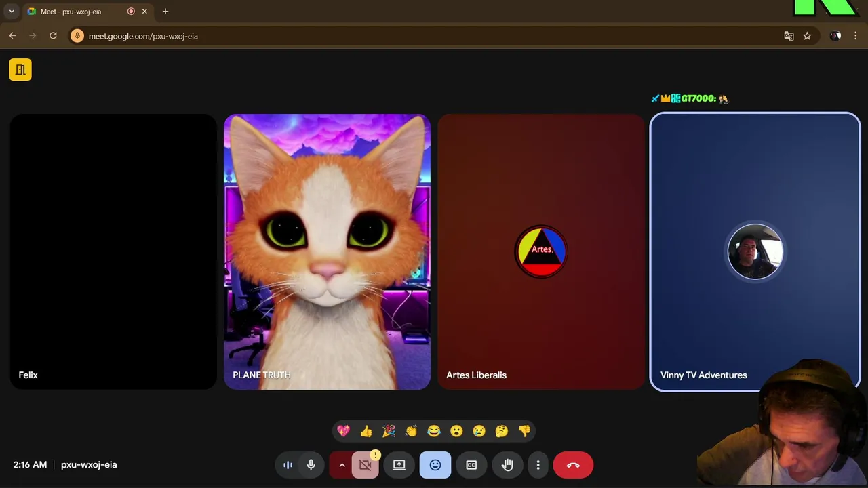Raise your hand
This screenshot has height=488, width=868.
coord(507,465)
